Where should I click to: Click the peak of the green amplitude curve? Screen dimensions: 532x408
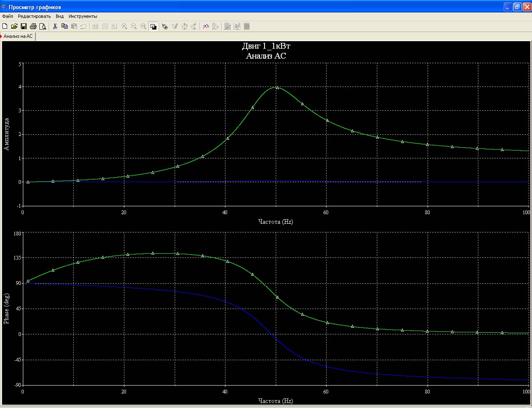pyautogui.click(x=276, y=87)
